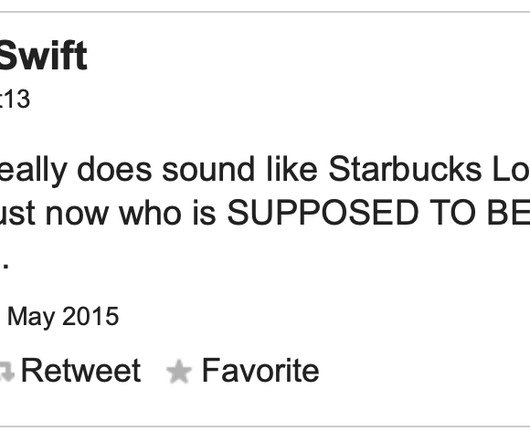This screenshot has width=530, height=442.
Task: Click the Favorite star icon
Action: point(179,371)
